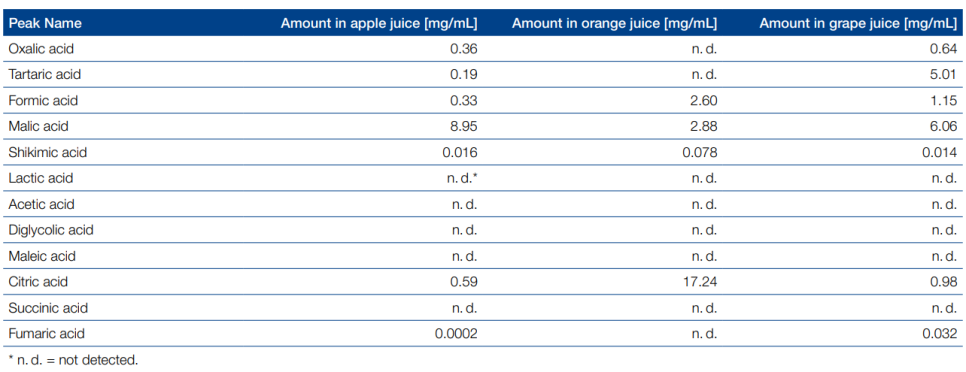The height and width of the screenshot is (372, 966).
Task: Select the Maleic acid row label
Action: point(41,256)
